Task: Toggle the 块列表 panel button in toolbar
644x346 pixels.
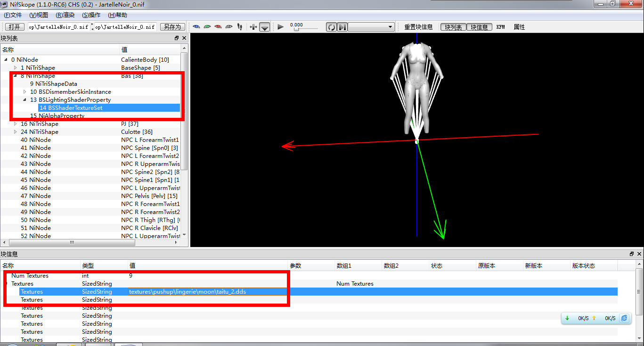Action: [x=453, y=27]
